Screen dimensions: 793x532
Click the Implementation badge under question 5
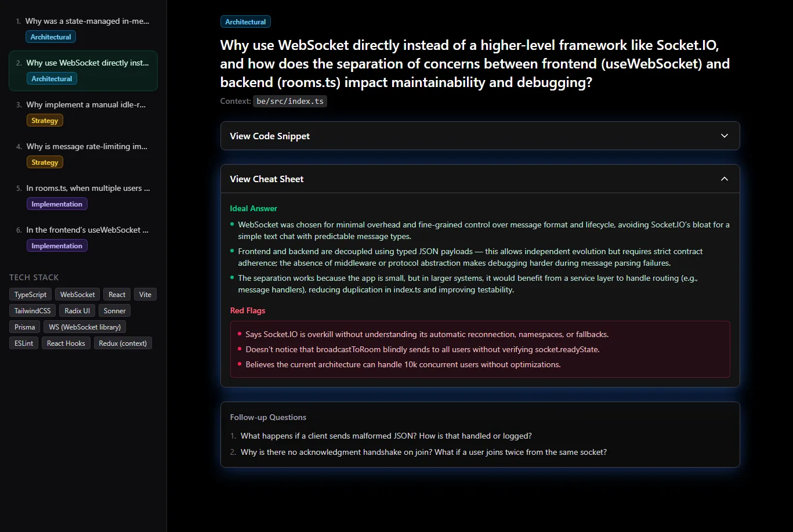point(57,204)
